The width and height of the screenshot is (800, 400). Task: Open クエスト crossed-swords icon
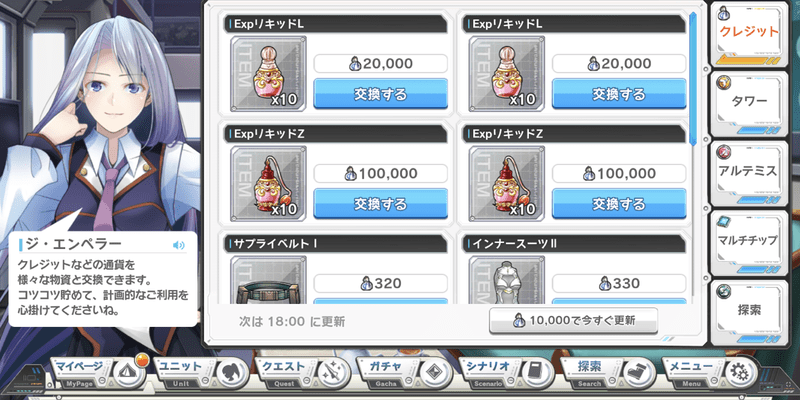[330, 373]
